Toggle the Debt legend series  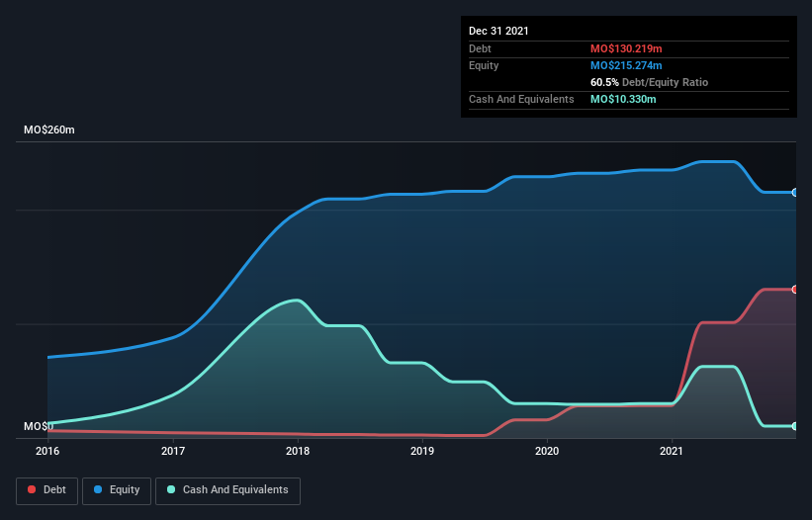click(x=46, y=490)
